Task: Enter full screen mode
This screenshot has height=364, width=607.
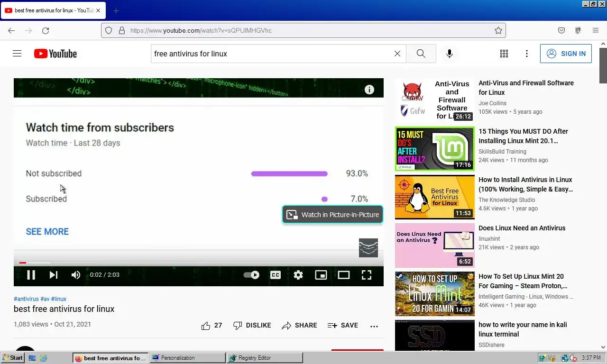Action: point(367,275)
